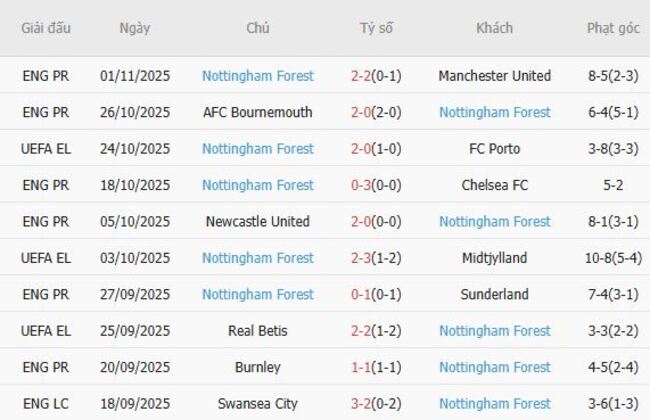Open the Newcastle United team link
This screenshot has height=420, width=650.
(x=257, y=221)
